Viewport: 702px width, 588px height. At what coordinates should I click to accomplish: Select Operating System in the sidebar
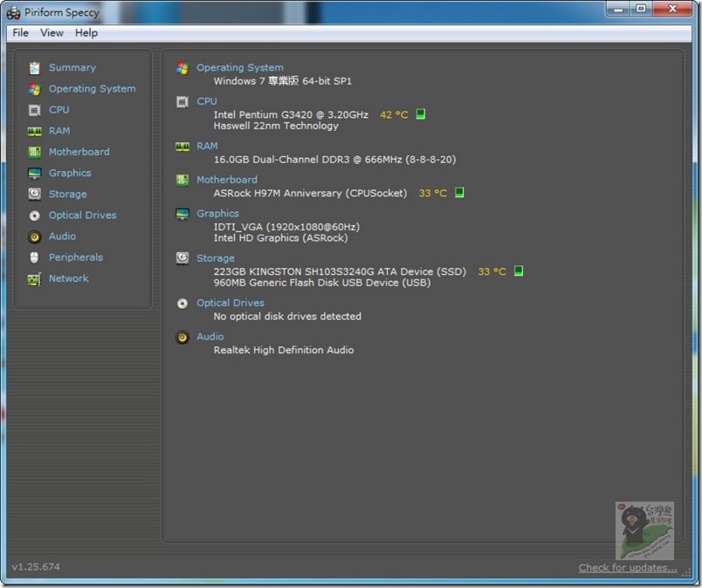(x=93, y=89)
